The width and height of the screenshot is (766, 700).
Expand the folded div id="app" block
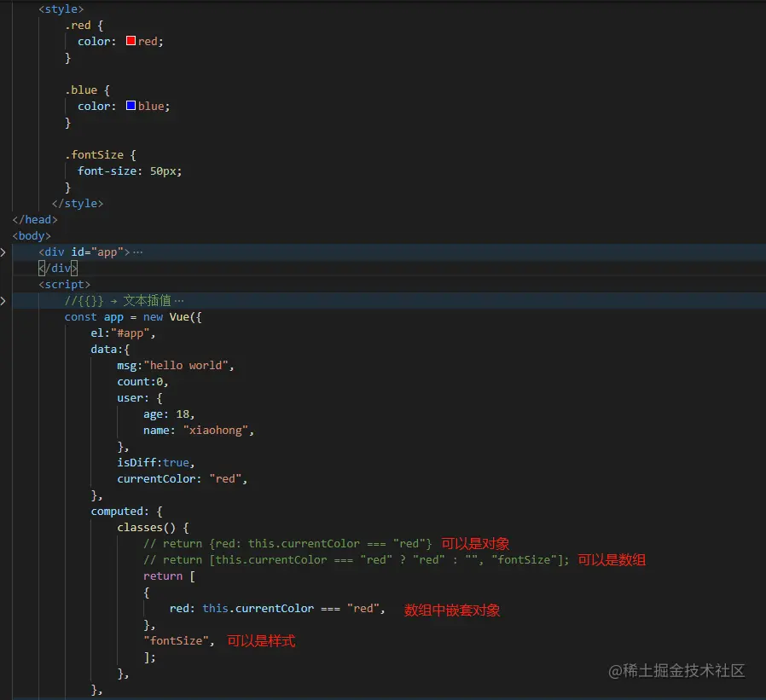pos(3,252)
